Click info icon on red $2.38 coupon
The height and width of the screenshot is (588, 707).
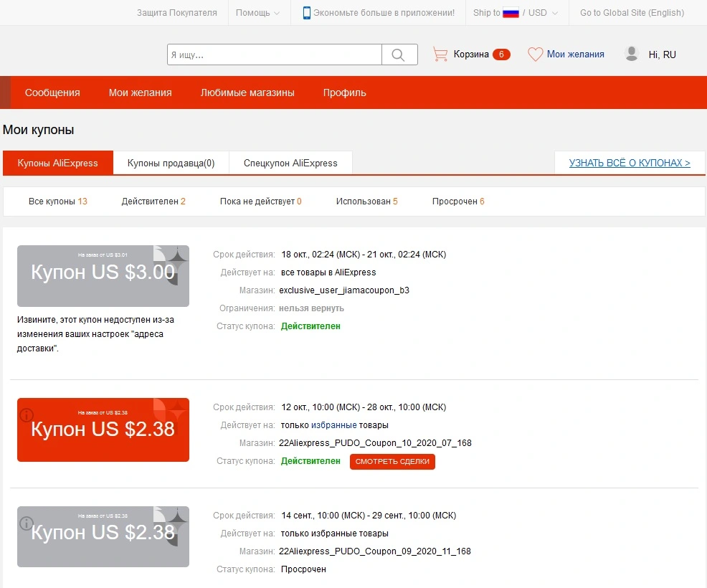27,414
